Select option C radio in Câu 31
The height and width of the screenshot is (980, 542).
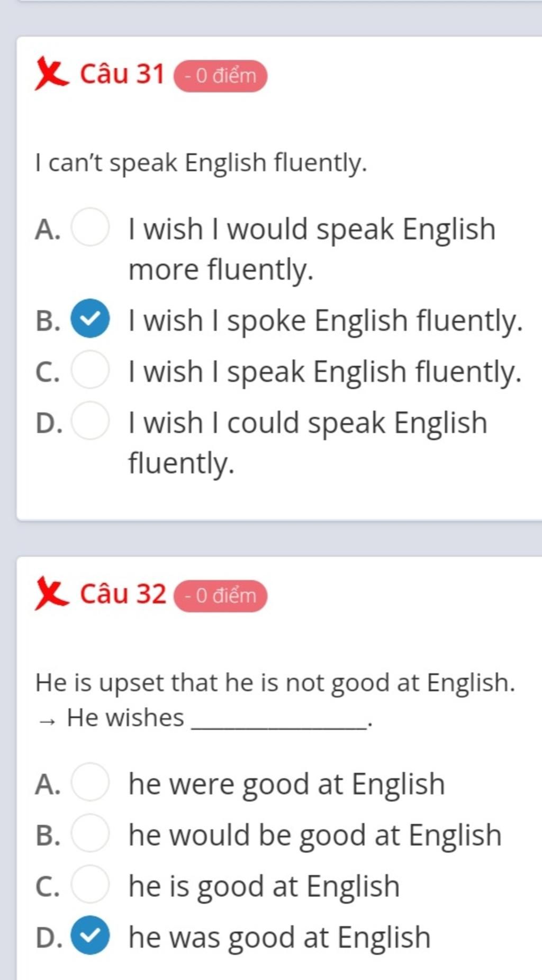pyautogui.click(x=91, y=369)
